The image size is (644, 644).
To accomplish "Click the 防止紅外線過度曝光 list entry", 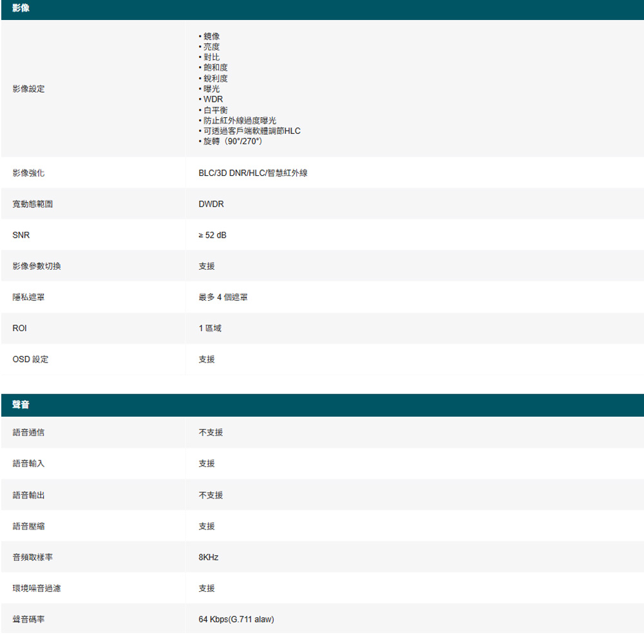I will (x=240, y=120).
